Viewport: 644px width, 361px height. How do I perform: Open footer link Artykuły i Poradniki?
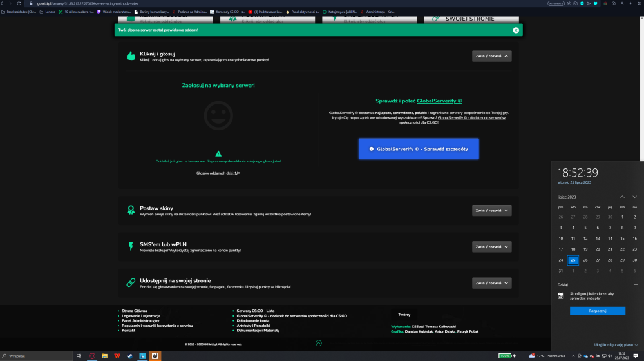point(253,326)
